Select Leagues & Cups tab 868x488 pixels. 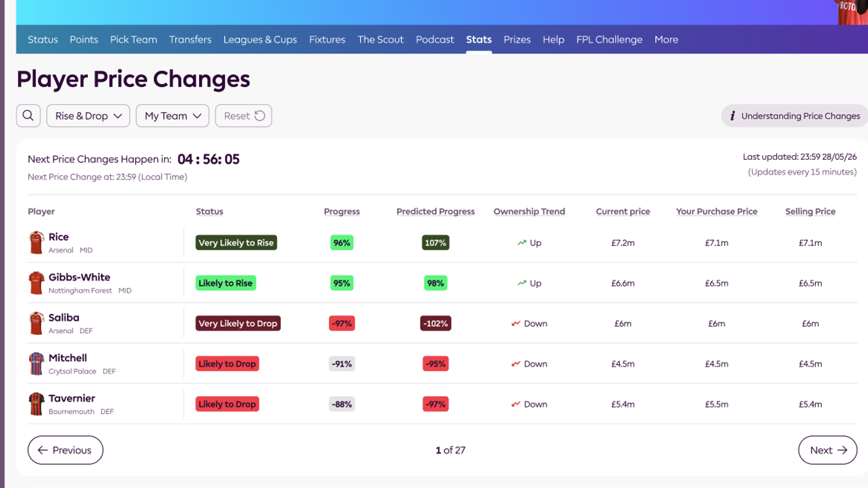point(260,39)
